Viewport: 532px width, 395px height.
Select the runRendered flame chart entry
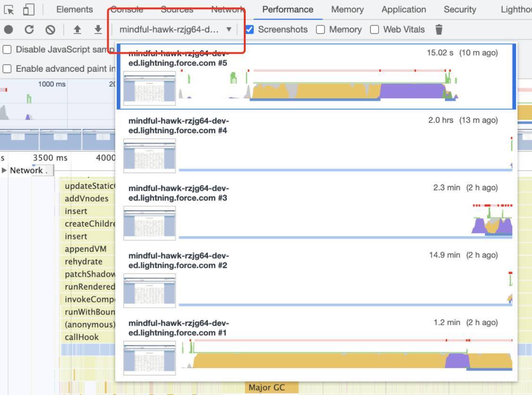pyautogui.click(x=88, y=287)
